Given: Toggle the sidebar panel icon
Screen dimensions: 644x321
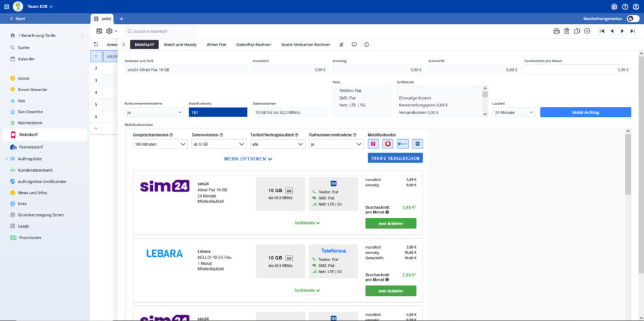Looking at the screenshot, I should (6, 6).
